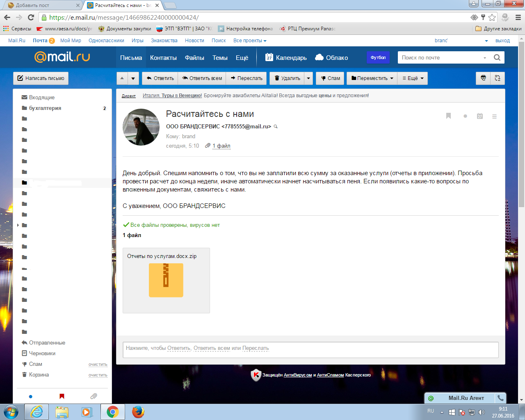Open the message options menu icon
Screen dimensions: 525x420
(494, 116)
